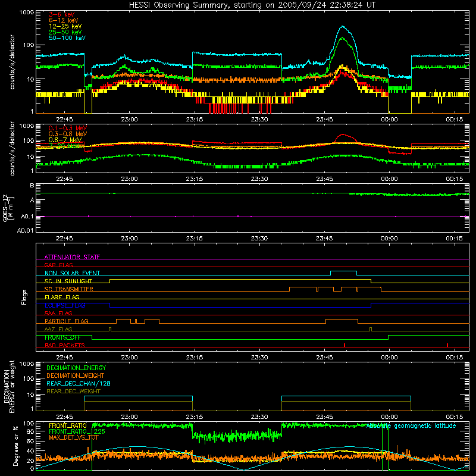Click the SC_TRANSMITTER flag label
Screen dimensions: 476x476
click(x=69, y=289)
